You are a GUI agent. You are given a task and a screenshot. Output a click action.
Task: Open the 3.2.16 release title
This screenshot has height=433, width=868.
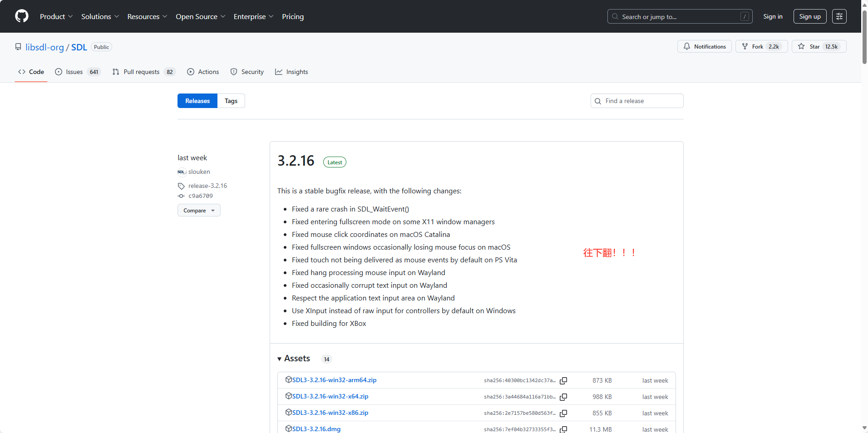[296, 161]
